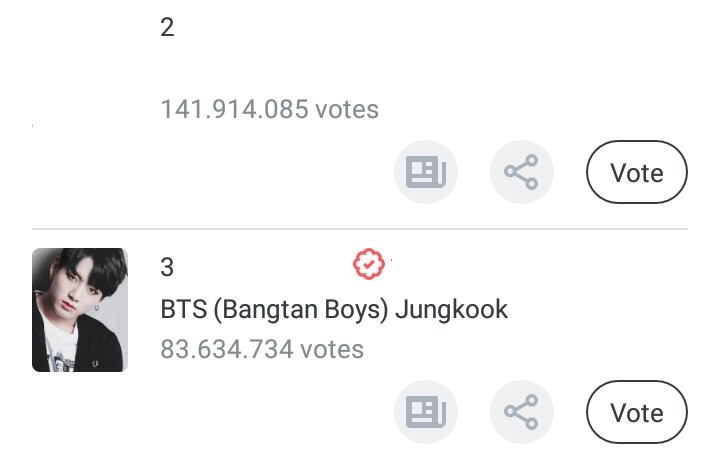Select the 83.634.734 votes count
The height and width of the screenshot is (466, 720).
pos(262,349)
